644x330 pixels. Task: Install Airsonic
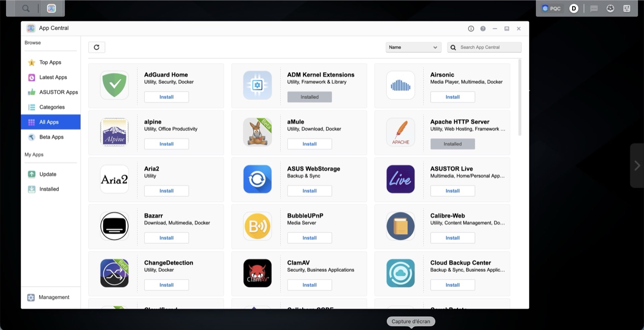click(453, 97)
